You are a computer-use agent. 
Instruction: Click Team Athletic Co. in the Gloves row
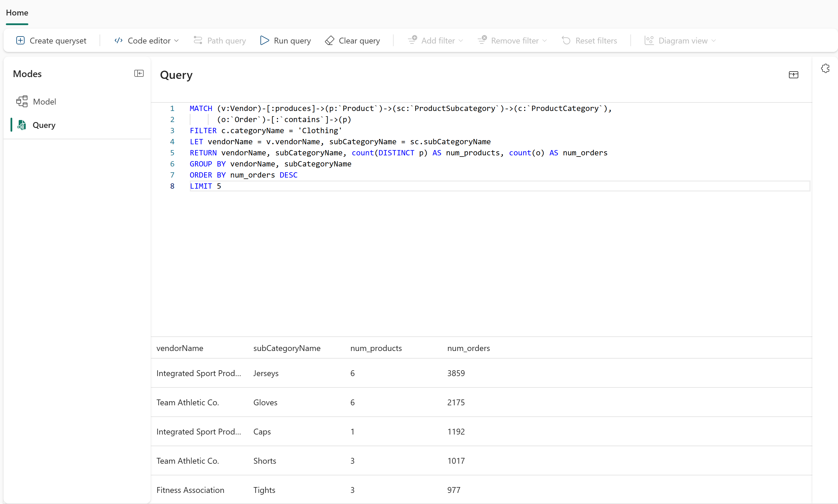(188, 402)
